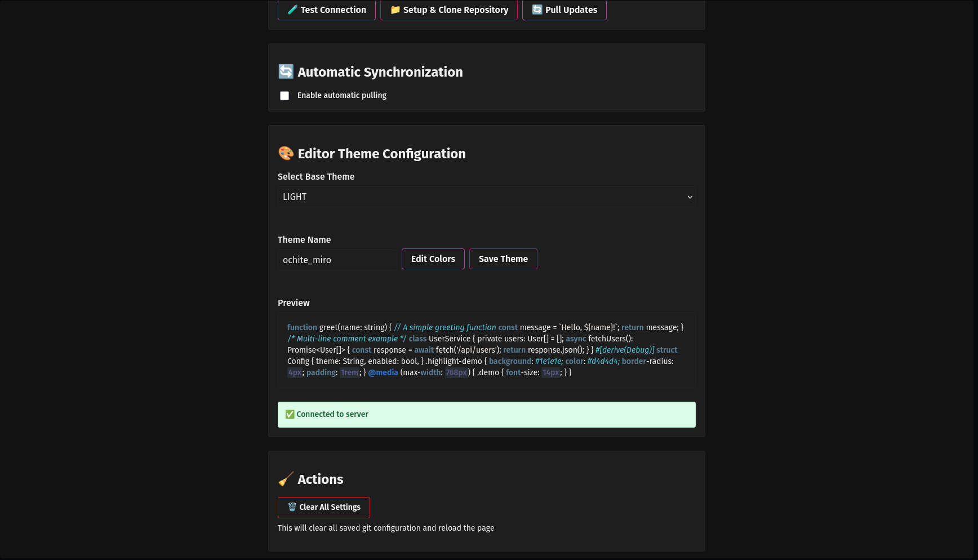Click the folder icon on Setup & Clone Repository
The width and height of the screenshot is (978, 560).
coord(395,10)
